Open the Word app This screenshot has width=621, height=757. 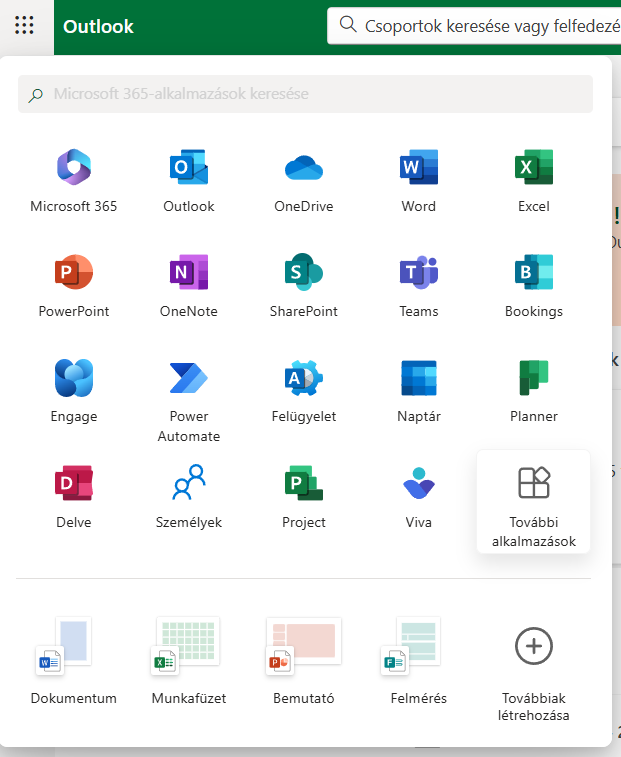point(418,181)
